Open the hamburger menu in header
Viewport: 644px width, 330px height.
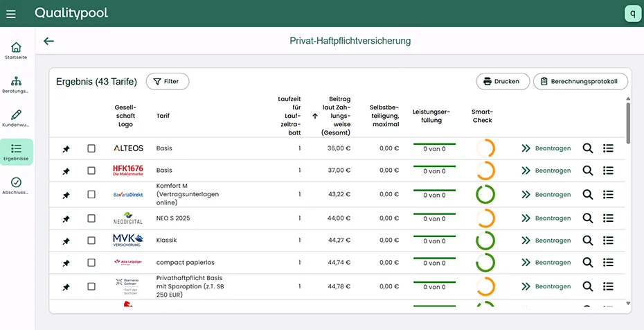coord(11,14)
